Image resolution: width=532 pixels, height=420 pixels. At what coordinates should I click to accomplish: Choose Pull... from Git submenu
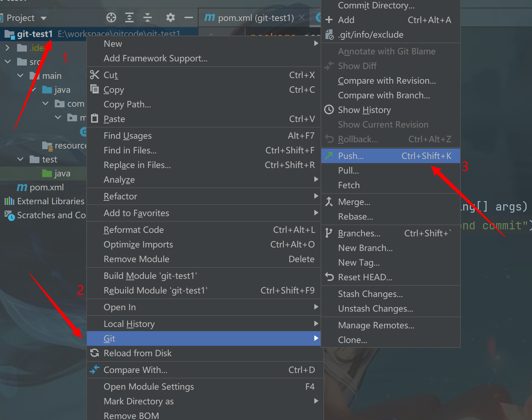click(391, 170)
